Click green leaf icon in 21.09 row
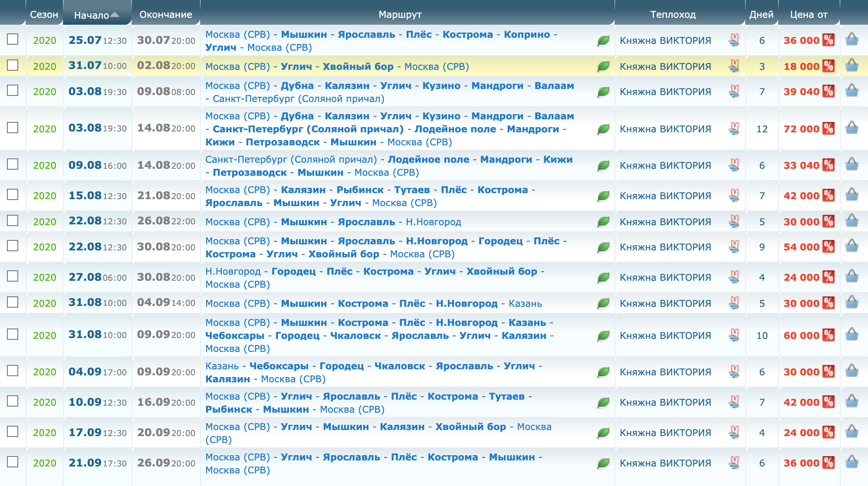Viewport: 868px width, 486px height. coord(603,463)
